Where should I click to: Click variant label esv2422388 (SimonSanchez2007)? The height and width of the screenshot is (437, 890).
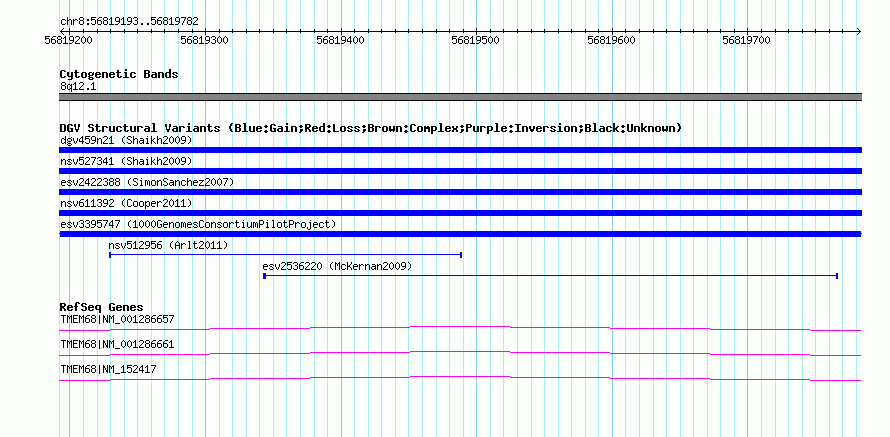pyautogui.click(x=147, y=182)
